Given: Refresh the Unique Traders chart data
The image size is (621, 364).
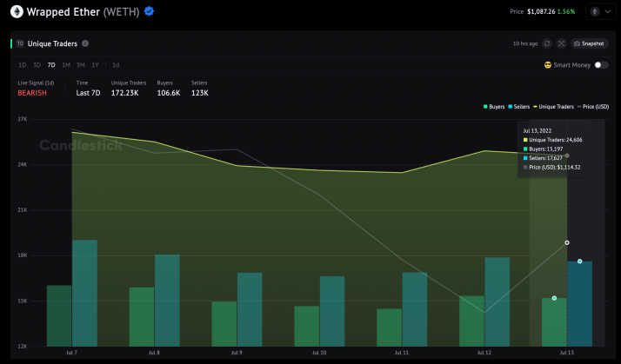Looking at the screenshot, I should pyautogui.click(x=547, y=43).
